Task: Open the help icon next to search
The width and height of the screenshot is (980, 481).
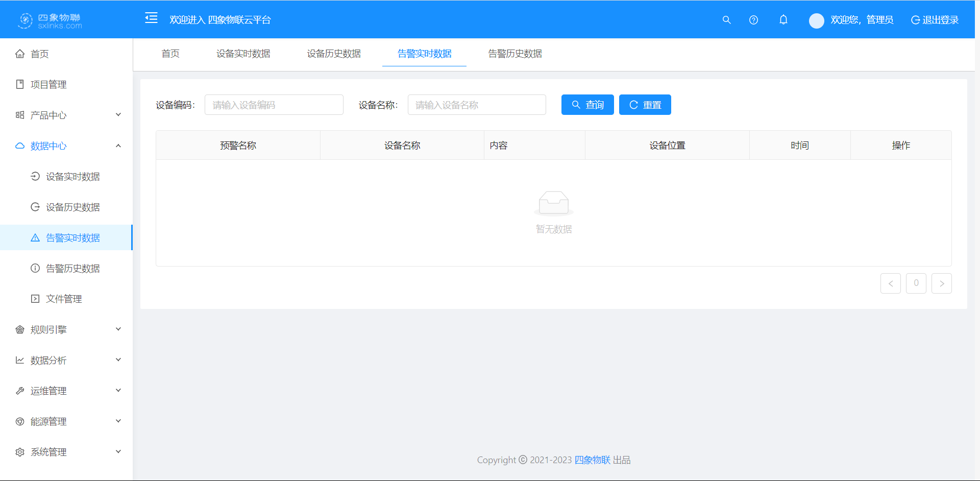Action: pyautogui.click(x=753, y=20)
